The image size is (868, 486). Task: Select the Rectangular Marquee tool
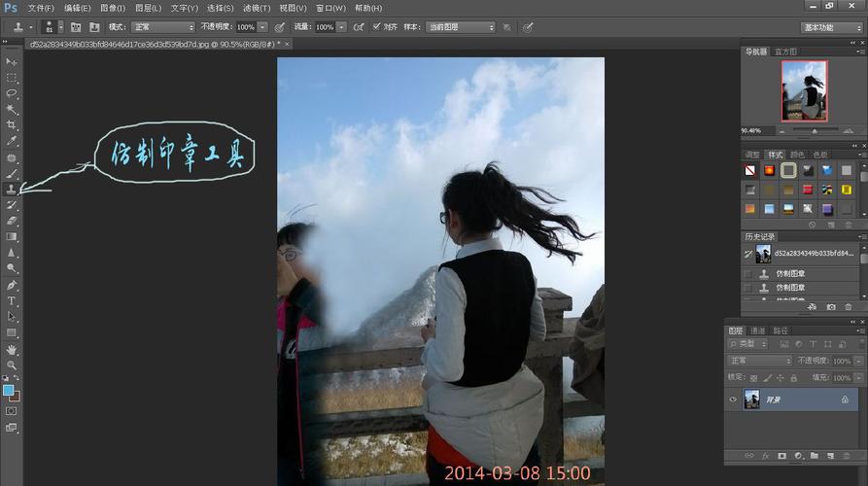11,78
